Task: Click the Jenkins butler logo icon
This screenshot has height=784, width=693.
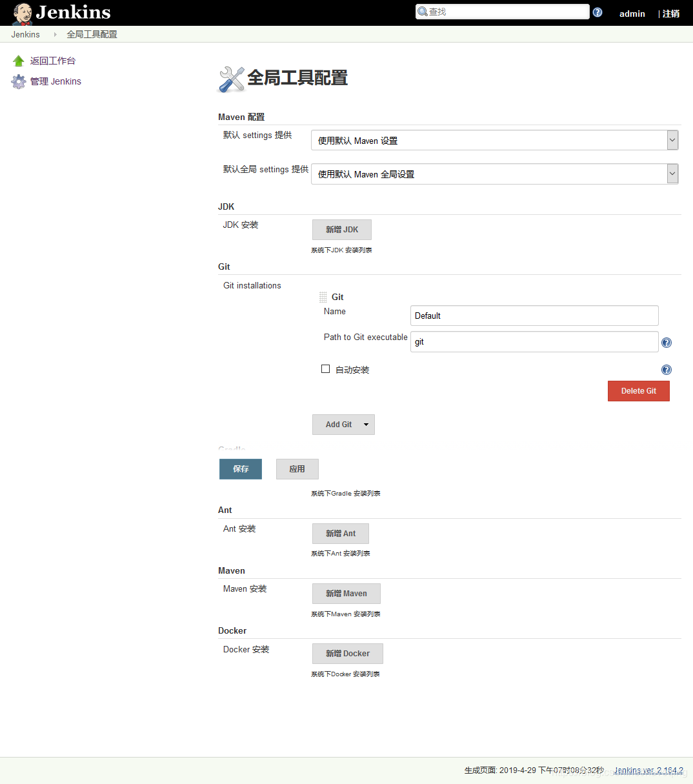Action: 22,14
